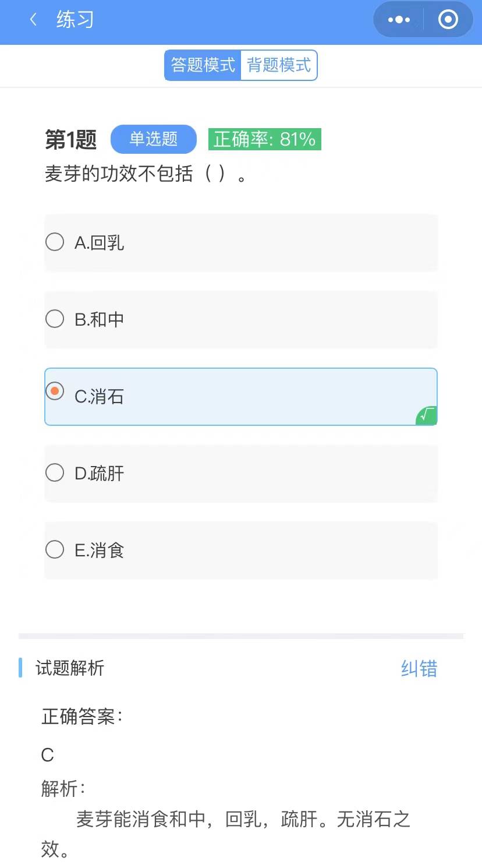Click the 解析 explanation text paragraph
This screenshot has height=868, width=482.
(x=242, y=820)
